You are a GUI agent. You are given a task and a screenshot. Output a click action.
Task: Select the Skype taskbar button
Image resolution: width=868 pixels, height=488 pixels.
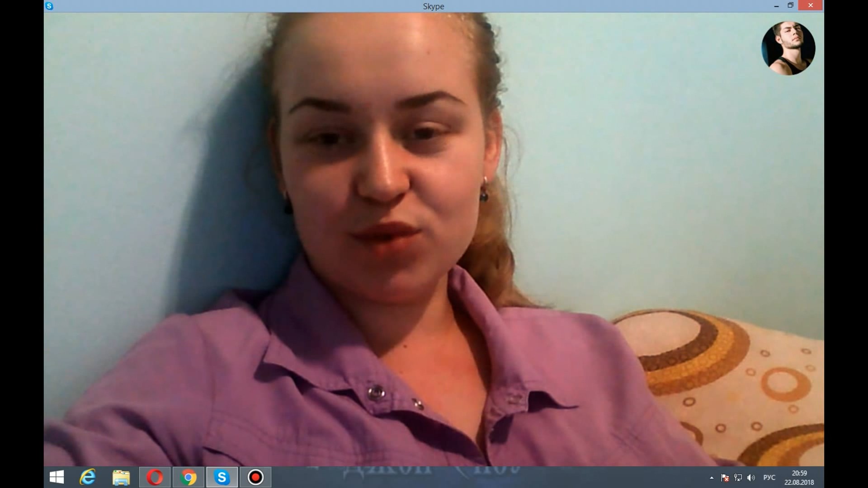coord(222,477)
